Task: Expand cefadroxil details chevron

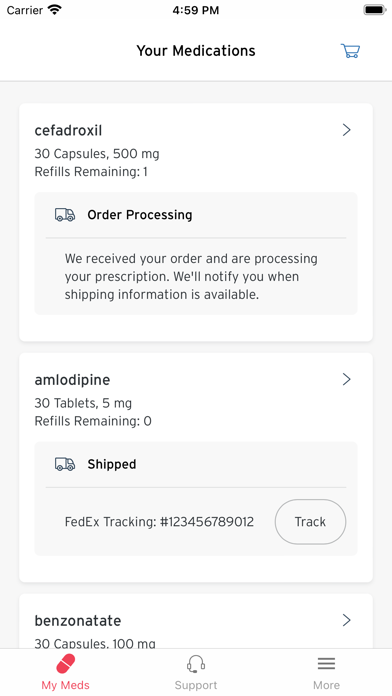Action: tap(347, 130)
